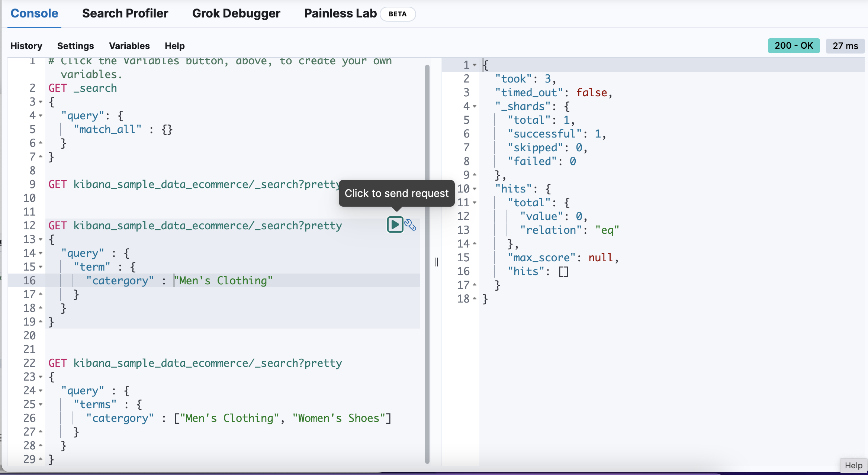Screen dimensions: 868x475
Task: Collapse the "hits" fold arrow on response line 10
Action: coord(475,189)
